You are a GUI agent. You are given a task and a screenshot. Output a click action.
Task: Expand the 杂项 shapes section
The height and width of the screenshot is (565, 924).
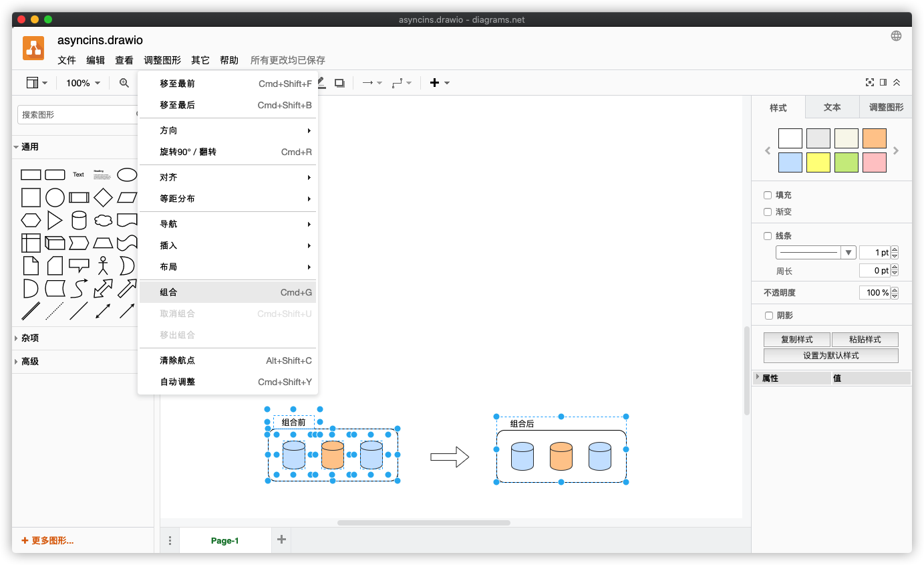(x=30, y=338)
